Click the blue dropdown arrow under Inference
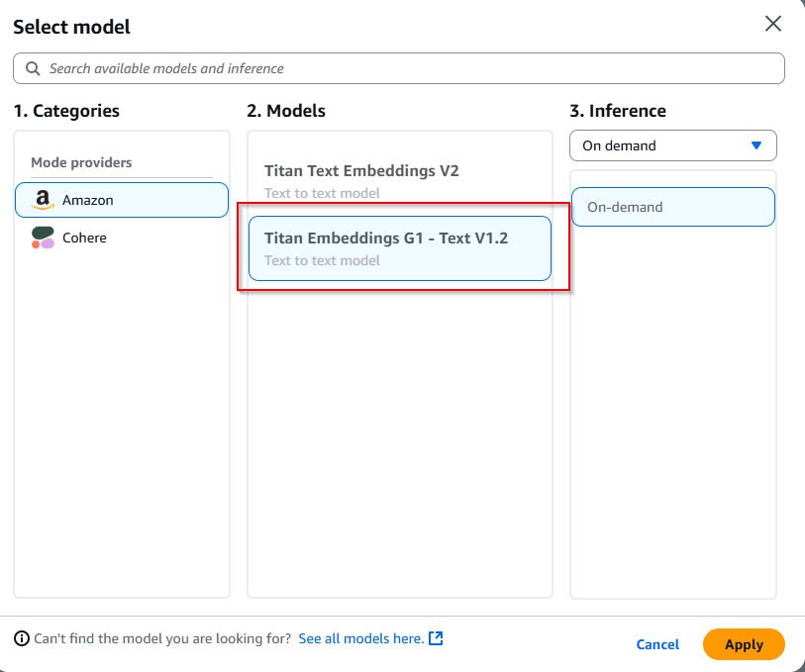The image size is (805, 672). click(755, 145)
